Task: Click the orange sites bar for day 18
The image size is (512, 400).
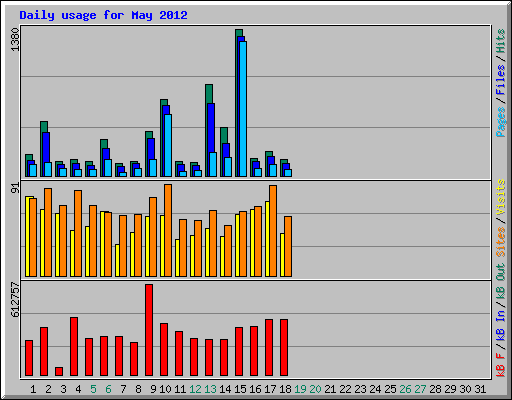Action: click(288, 247)
